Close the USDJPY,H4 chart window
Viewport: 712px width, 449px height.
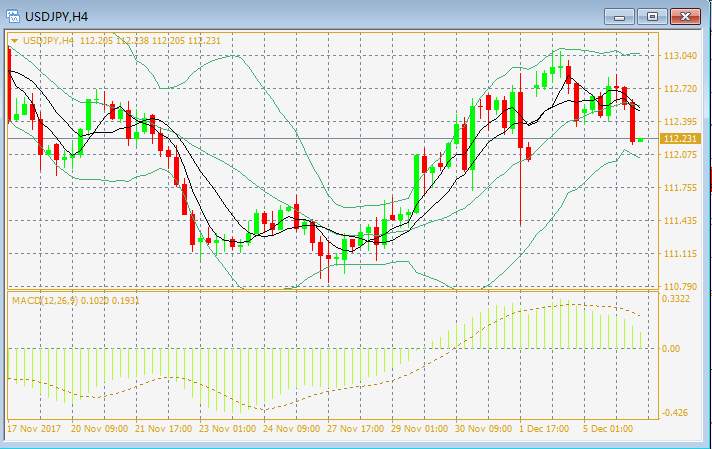tap(685, 17)
